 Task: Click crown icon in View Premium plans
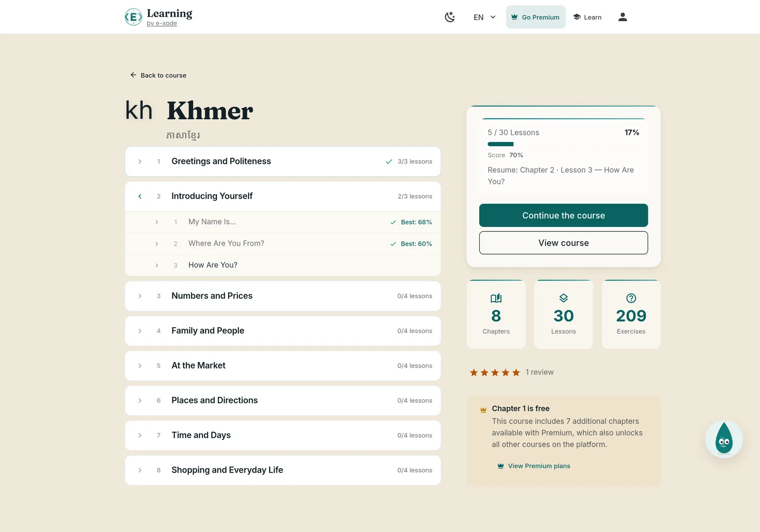(500, 466)
